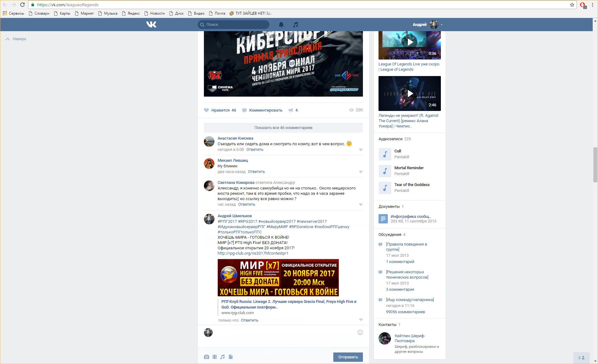The width and height of the screenshot is (598, 364).
Task: Open the Маркет bookmark
Action: click(84, 13)
